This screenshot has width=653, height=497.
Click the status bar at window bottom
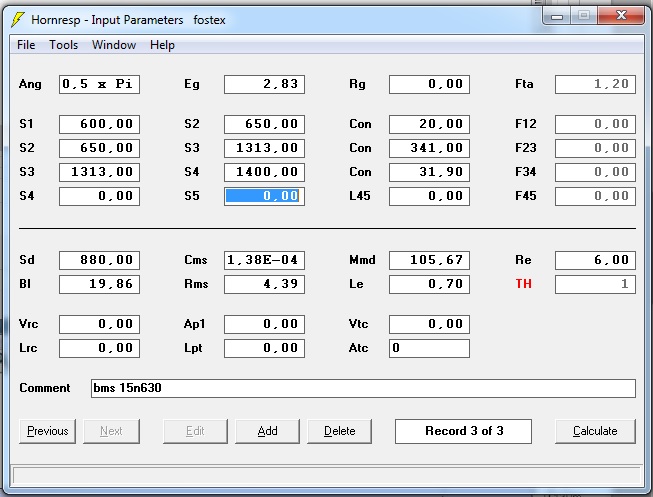coord(326,475)
